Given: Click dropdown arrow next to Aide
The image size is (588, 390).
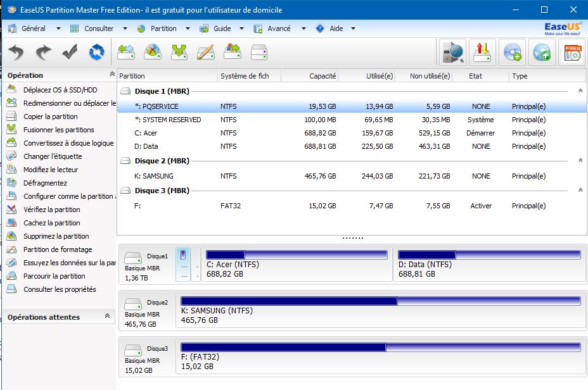Looking at the screenshot, I should coord(353,28).
